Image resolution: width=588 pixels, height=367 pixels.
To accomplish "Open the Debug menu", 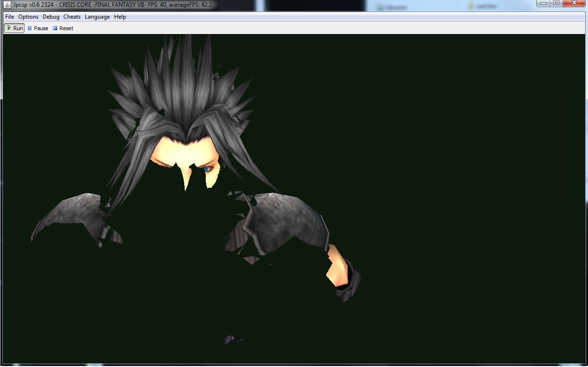I will click(x=51, y=17).
